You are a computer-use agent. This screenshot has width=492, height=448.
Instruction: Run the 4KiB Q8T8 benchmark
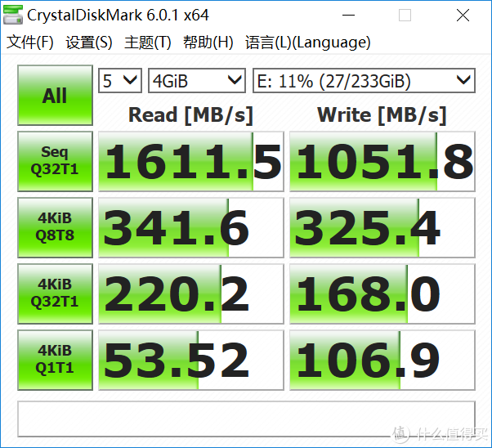tap(55, 227)
